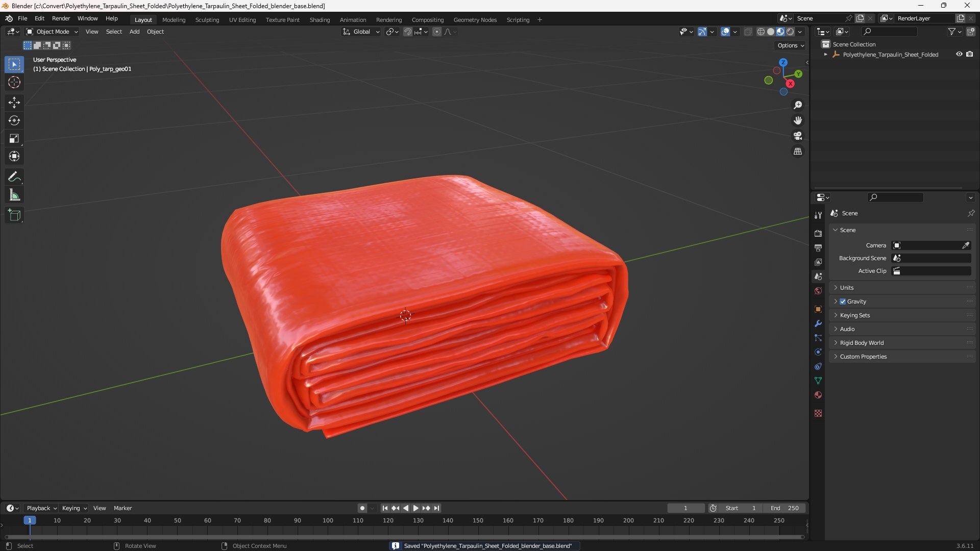
Task: Open the Render menu
Action: pos(61,18)
